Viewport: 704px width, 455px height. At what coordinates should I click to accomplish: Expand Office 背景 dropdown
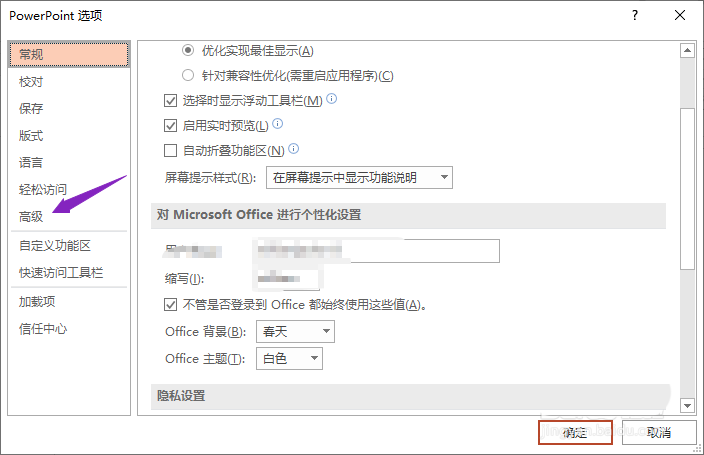click(x=297, y=332)
